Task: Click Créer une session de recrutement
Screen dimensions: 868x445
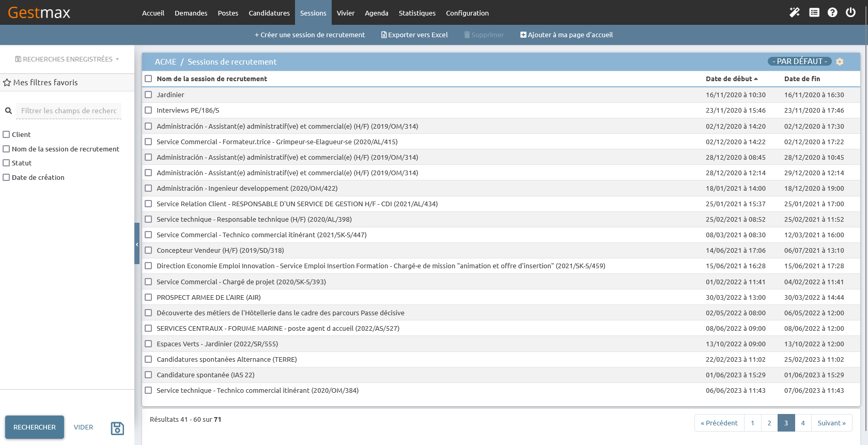Action: (x=309, y=35)
